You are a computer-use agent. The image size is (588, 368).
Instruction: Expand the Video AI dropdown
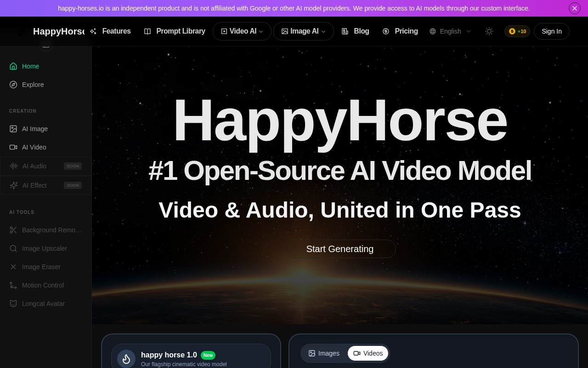click(242, 31)
